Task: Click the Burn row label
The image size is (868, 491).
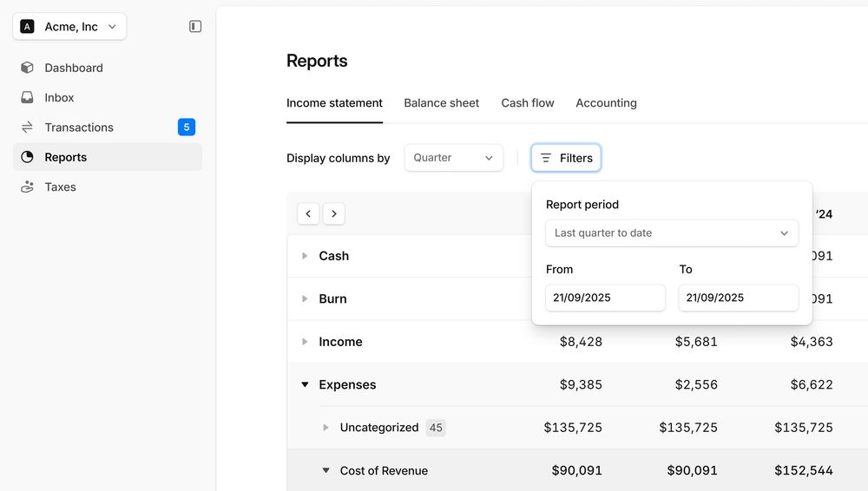Action: 332,299
